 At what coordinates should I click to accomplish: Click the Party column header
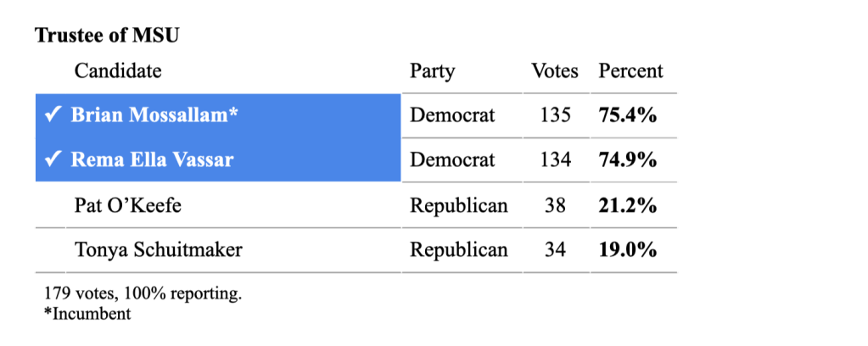click(433, 71)
